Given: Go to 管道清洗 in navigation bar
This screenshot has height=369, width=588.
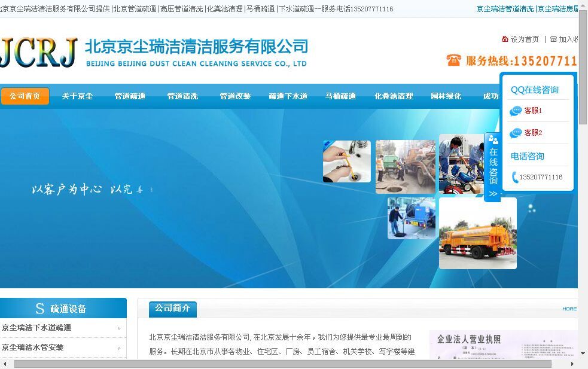Looking at the screenshot, I should (x=182, y=96).
